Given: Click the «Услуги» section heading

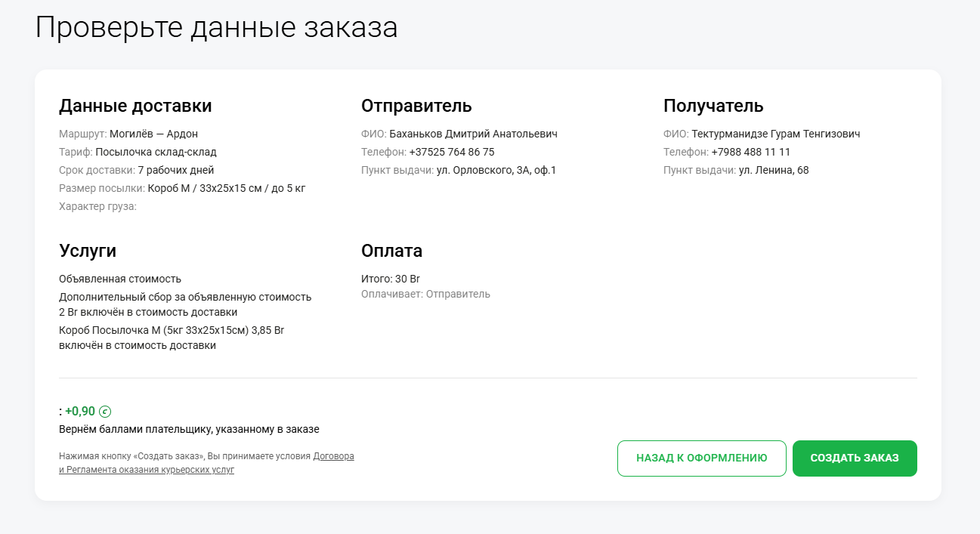Looking at the screenshot, I should (88, 251).
